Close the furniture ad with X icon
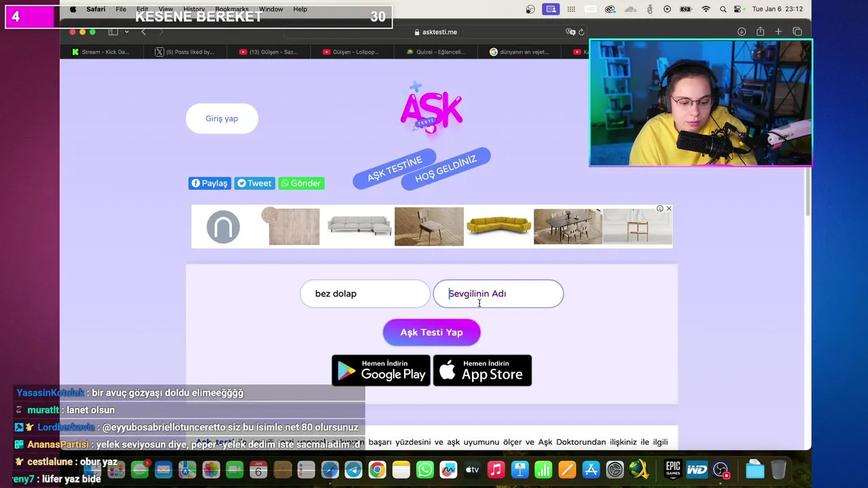Image resolution: width=868 pixels, height=488 pixels. coord(669,209)
